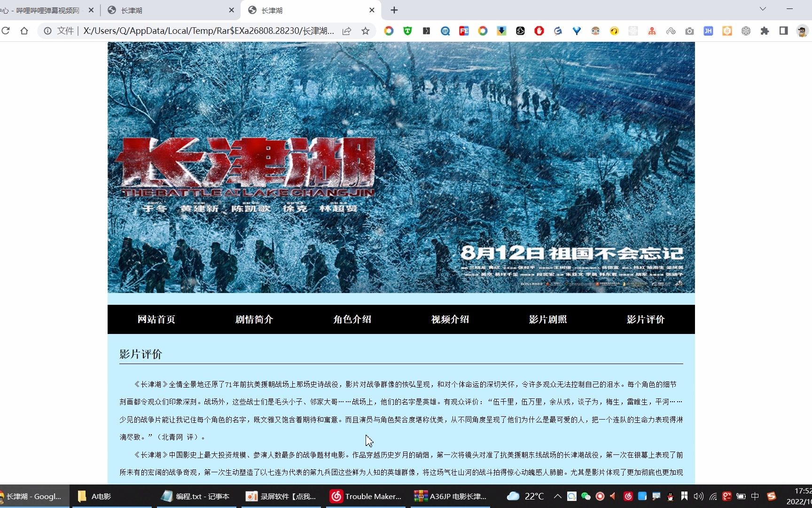Viewport: 812px width, 508px height.
Task: Open new browser tab with plus button
Action: point(394,10)
